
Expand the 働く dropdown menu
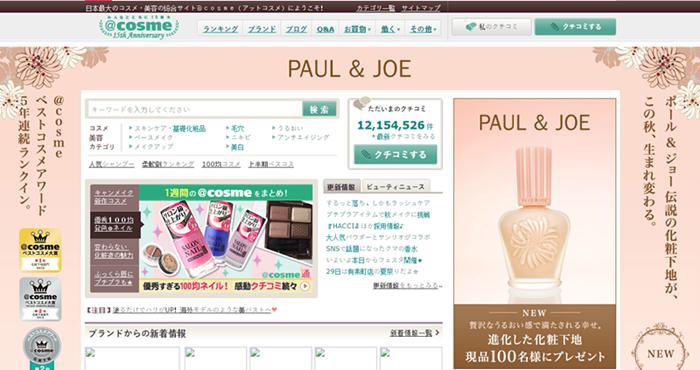tap(391, 29)
